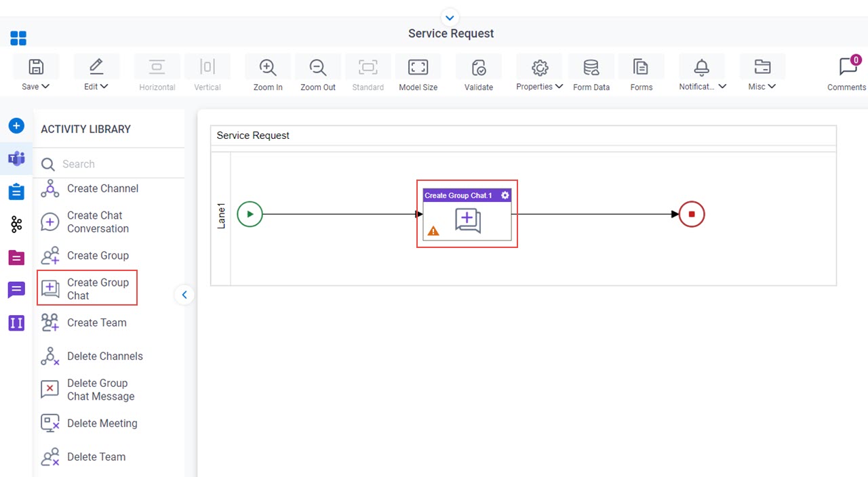Image resolution: width=868 pixels, height=477 pixels.
Task: Select the magenta document sidebar icon
Action: tap(16, 257)
